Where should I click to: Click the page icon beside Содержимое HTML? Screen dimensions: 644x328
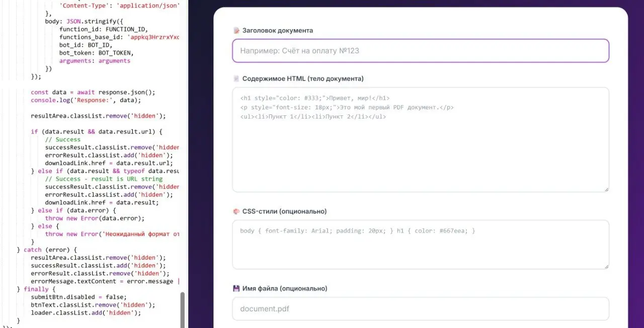236,79
